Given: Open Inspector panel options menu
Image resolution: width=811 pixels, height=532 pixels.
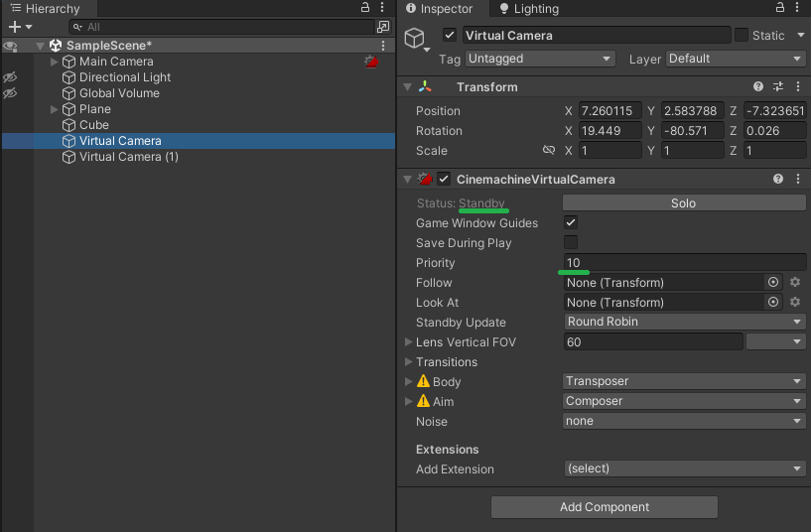Looking at the screenshot, I should (797, 7).
